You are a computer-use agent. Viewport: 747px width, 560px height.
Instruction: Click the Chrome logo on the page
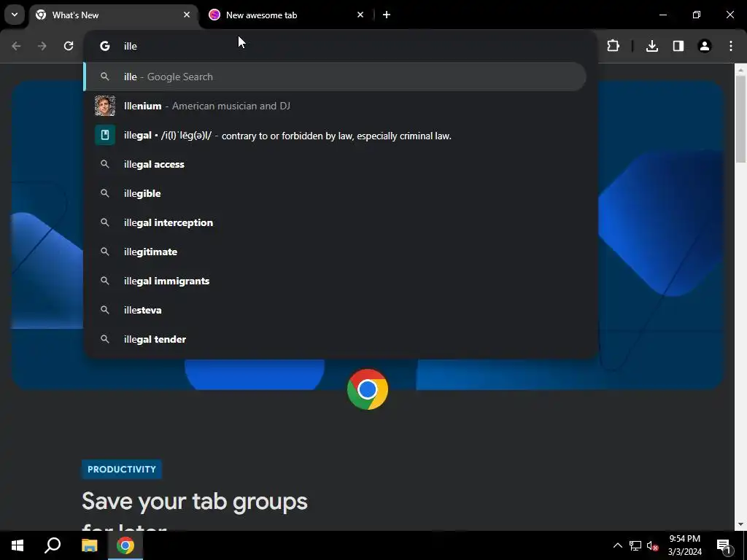click(368, 389)
